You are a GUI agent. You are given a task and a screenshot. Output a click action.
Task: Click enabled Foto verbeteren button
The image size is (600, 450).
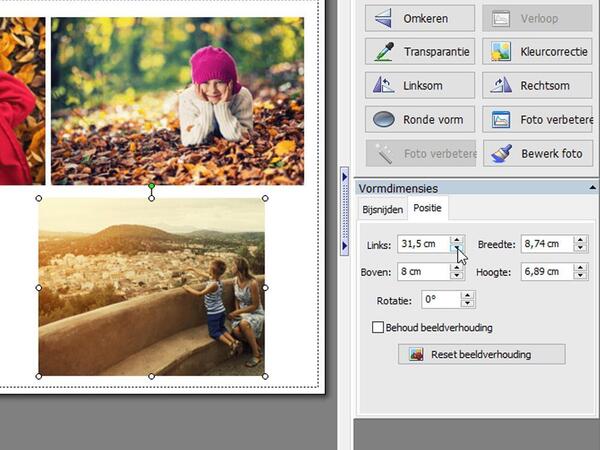tap(538, 120)
